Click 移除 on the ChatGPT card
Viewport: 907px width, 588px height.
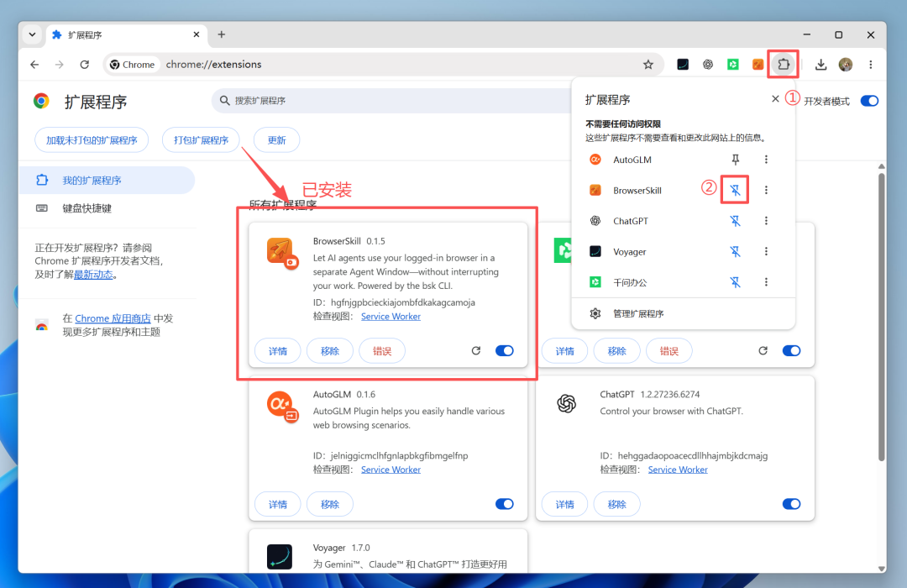[x=616, y=504]
